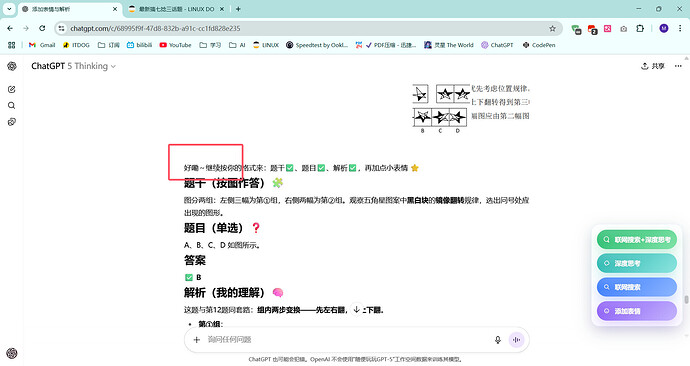Open YouTube bookmark
690x366 pixels.
175,45
